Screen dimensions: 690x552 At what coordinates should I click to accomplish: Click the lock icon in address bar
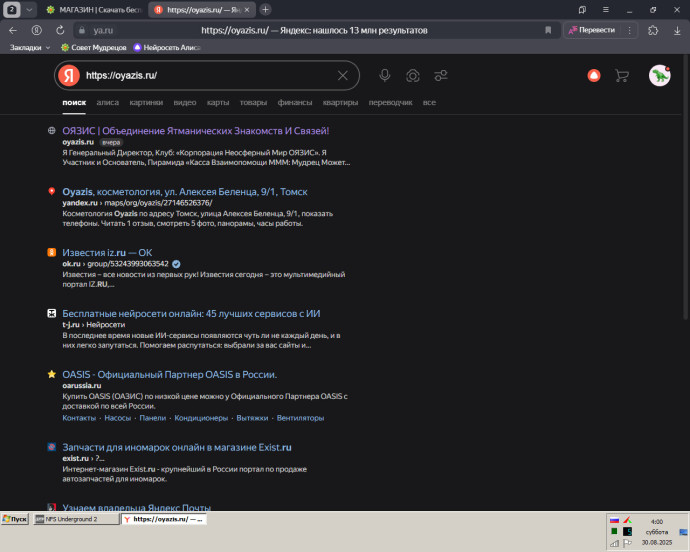(82, 30)
